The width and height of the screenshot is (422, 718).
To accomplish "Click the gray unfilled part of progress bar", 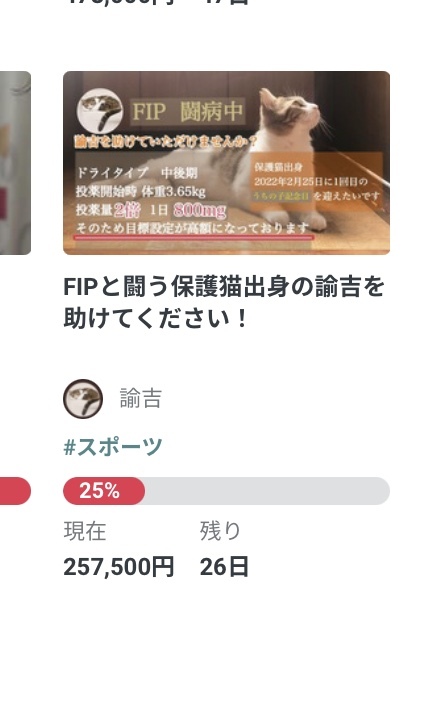I will pos(267,491).
